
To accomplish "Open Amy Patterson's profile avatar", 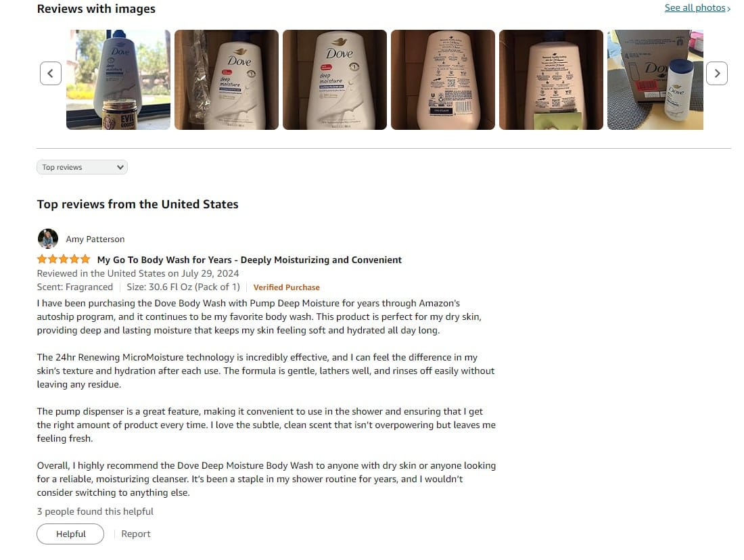I will coord(48,239).
